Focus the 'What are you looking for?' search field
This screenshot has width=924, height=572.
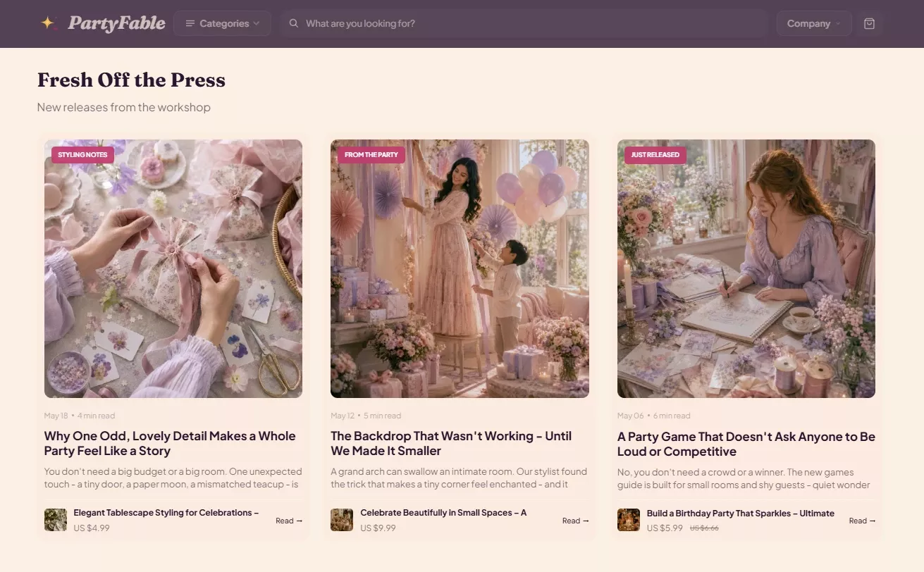click(x=524, y=23)
